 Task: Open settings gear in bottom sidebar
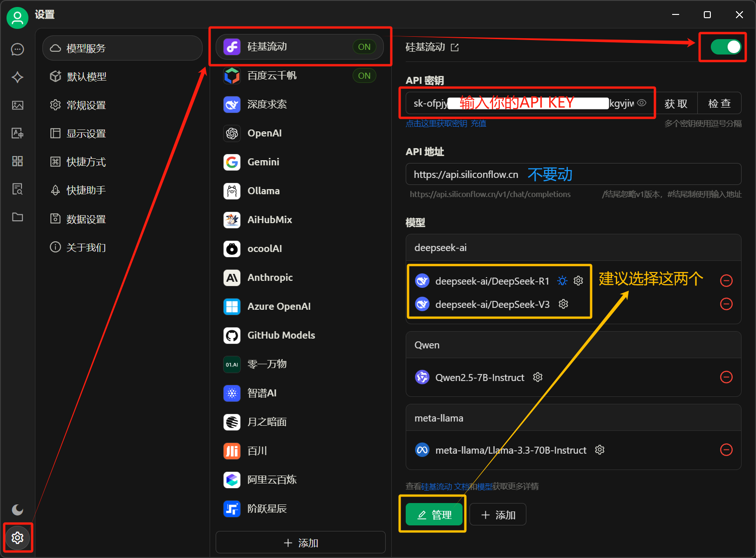pyautogui.click(x=18, y=538)
